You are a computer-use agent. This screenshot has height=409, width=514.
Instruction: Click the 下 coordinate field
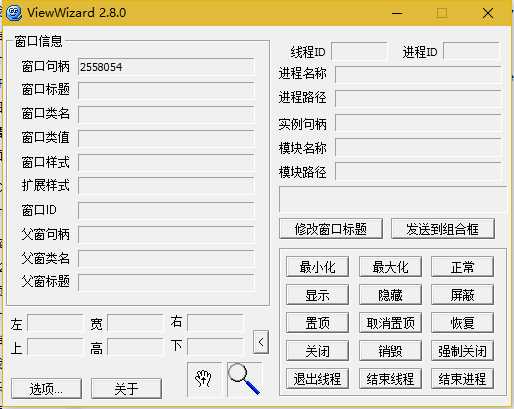(x=215, y=347)
